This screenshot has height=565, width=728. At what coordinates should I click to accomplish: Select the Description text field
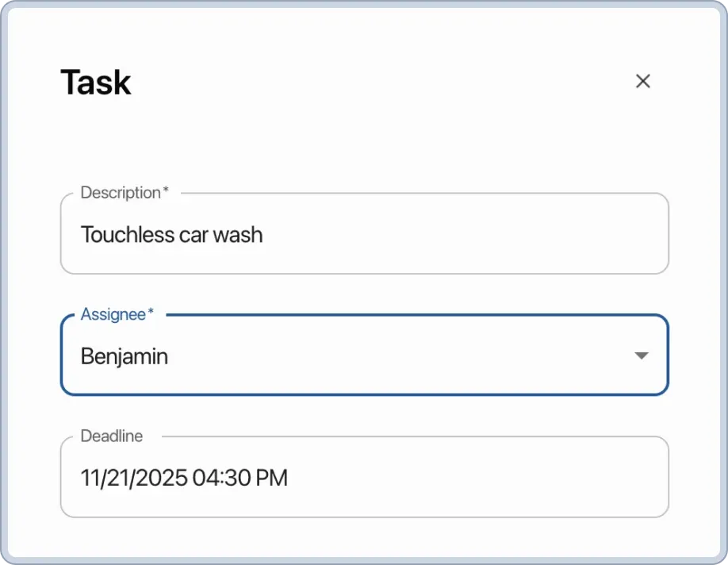point(365,233)
